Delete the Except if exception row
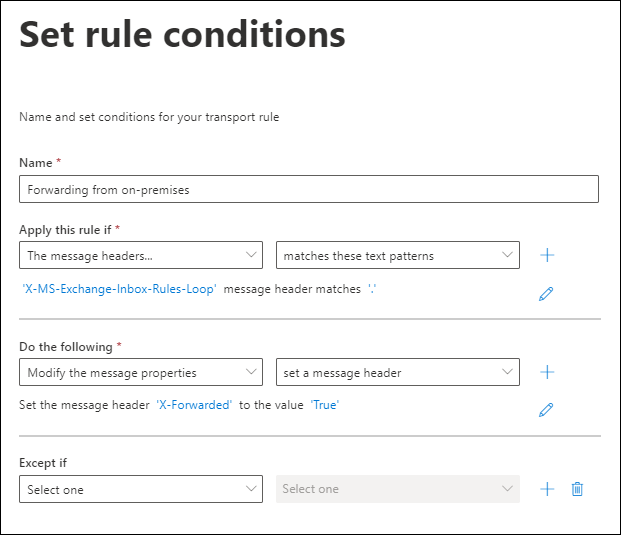This screenshot has height=535, width=621. (x=577, y=489)
